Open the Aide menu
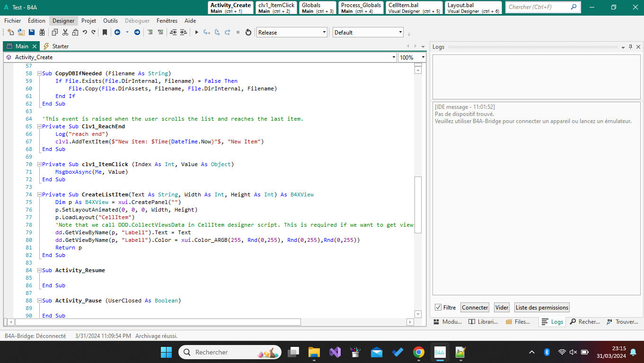 (x=190, y=21)
